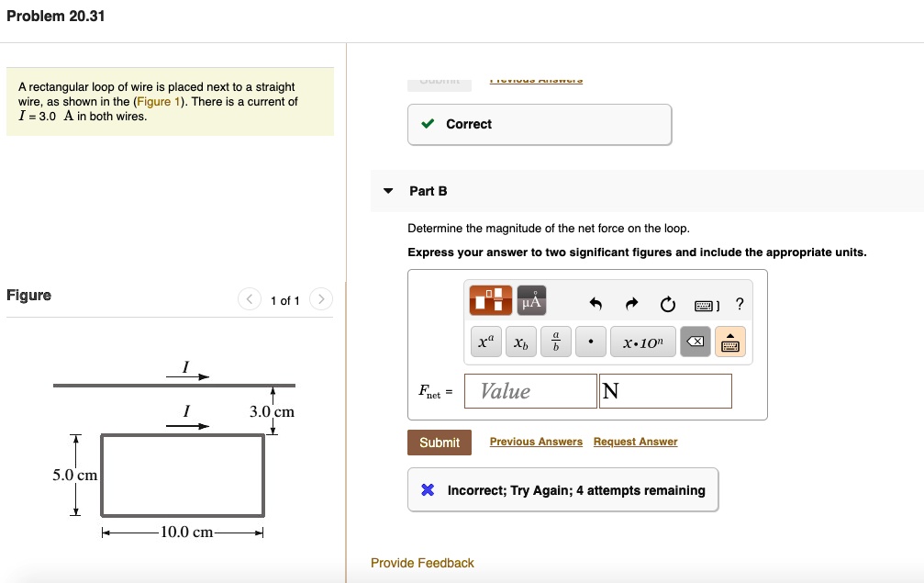This screenshot has width=924, height=583.
Task: Open the templates palette icon
Action: [x=490, y=300]
